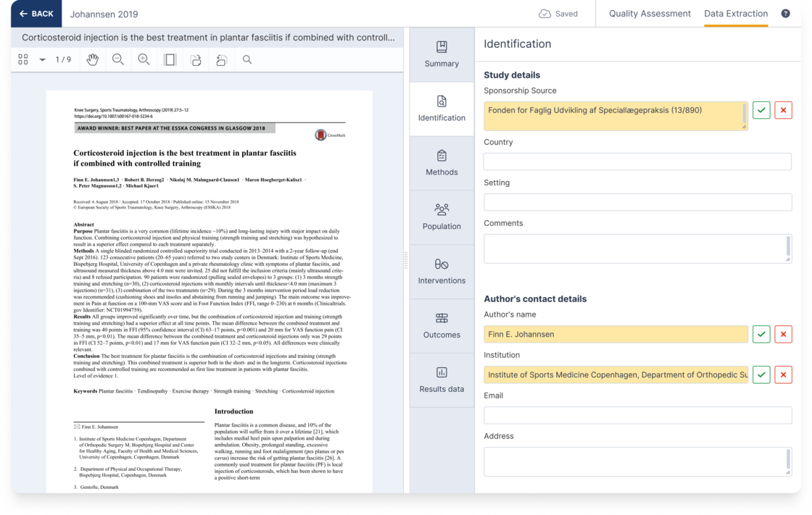The width and height of the screenshot is (812, 515).
Task: Open the Outcomes section
Action: click(x=442, y=326)
